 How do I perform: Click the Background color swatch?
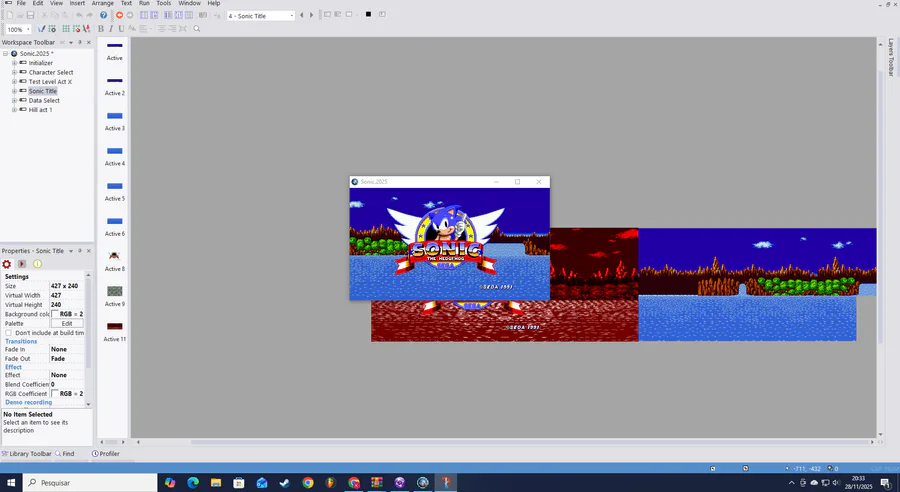[55, 314]
